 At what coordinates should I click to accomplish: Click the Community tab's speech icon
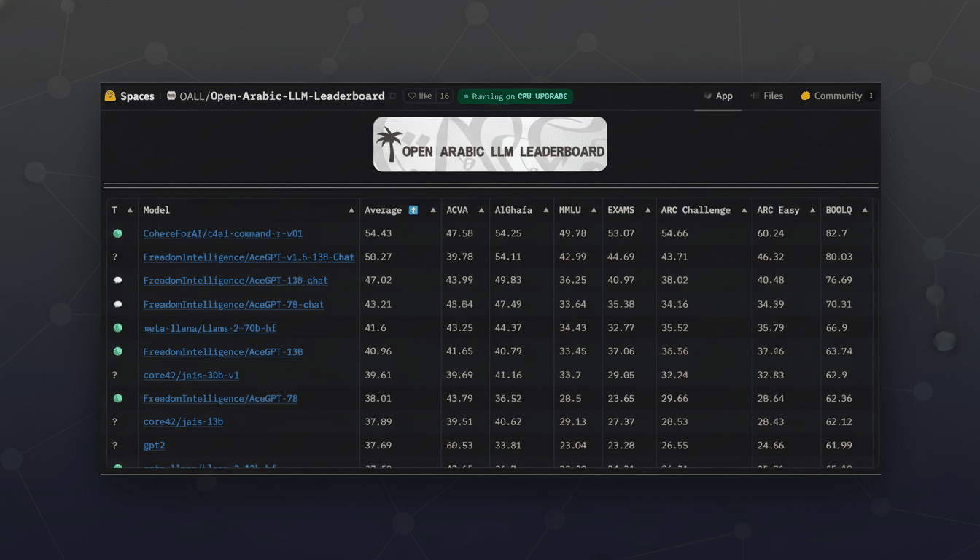point(805,96)
